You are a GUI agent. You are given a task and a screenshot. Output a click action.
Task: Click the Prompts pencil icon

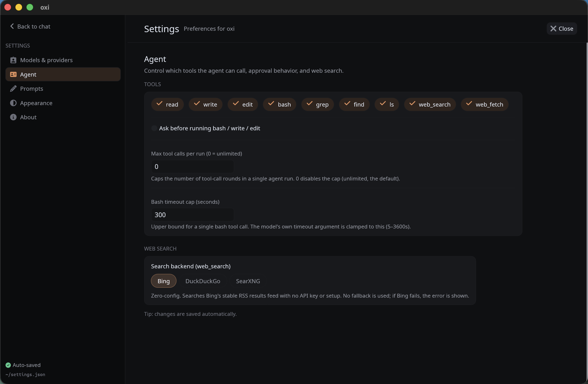tap(13, 89)
